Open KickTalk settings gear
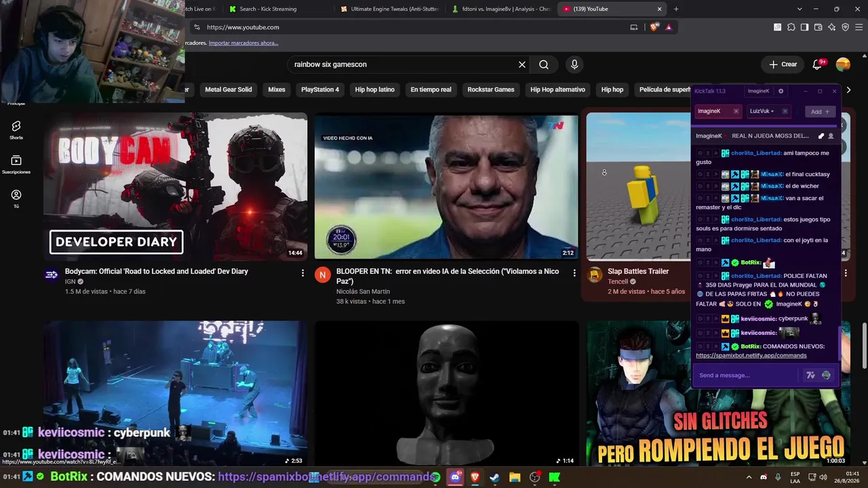Viewport: 868px width, 488px height. click(x=781, y=91)
